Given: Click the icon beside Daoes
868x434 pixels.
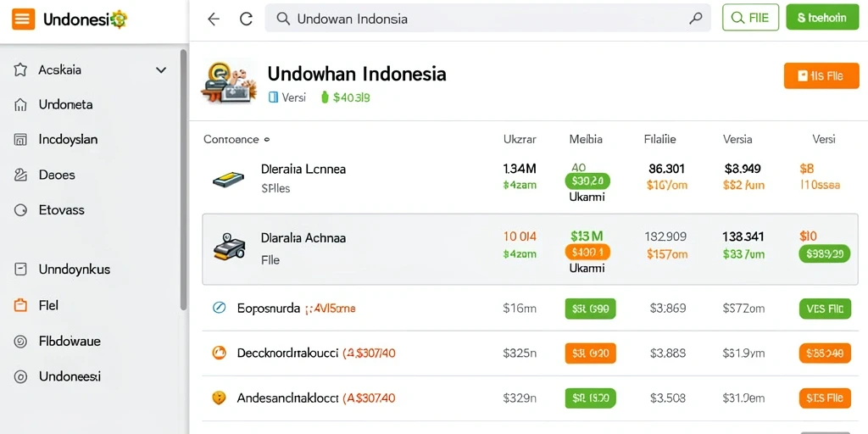Looking at the screenshot, I should 20,175.
